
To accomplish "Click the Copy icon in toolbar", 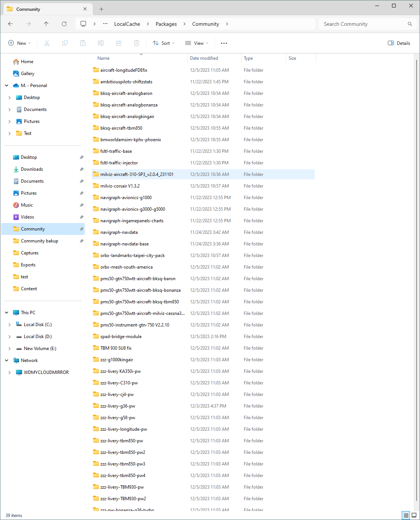I will coord(65,43).
